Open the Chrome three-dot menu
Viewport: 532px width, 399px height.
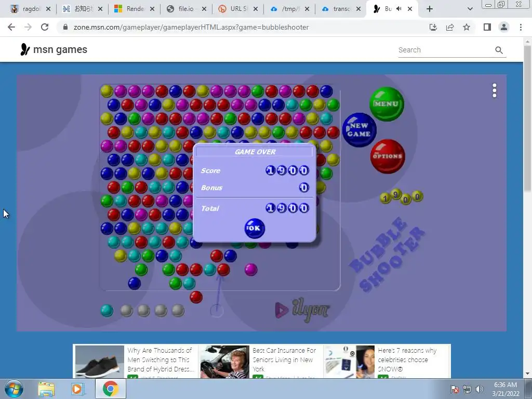(x=521, y=27)
